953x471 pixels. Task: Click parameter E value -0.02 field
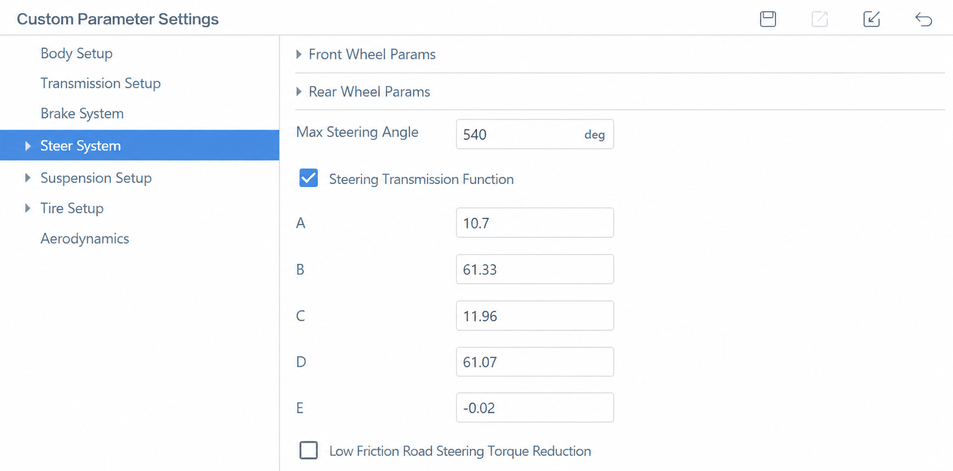(x=535, y=407)
